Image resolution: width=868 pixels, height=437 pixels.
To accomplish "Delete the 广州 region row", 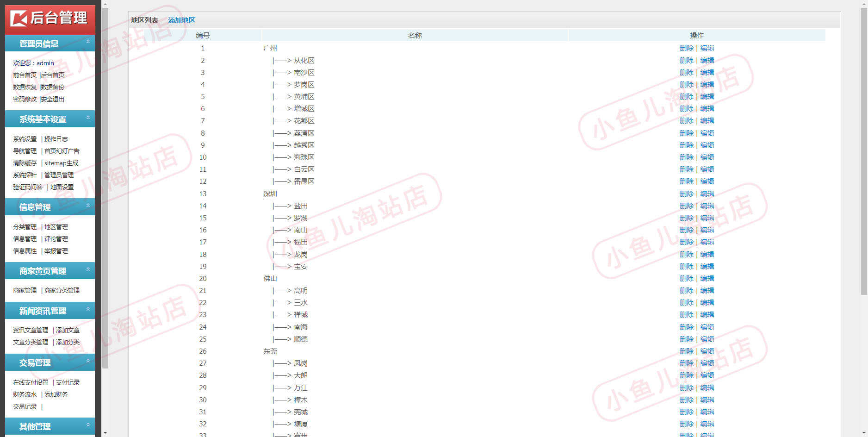I will pos(687,48).
